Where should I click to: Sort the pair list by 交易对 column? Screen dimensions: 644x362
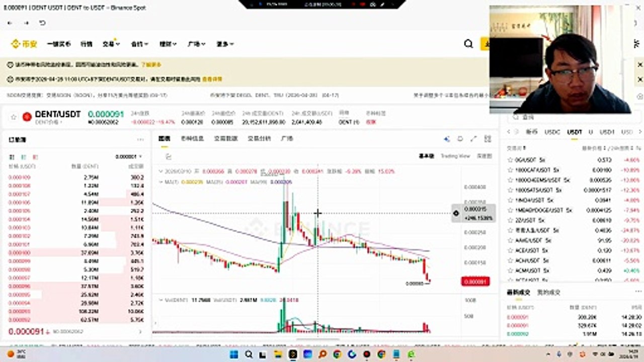point(516,149)
